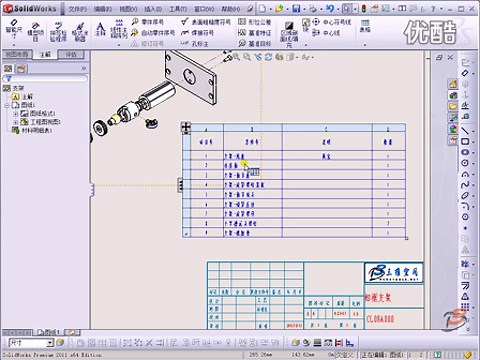
Task: Open dropdown arrow under Tables tool
Action: [x=365, y=45]
